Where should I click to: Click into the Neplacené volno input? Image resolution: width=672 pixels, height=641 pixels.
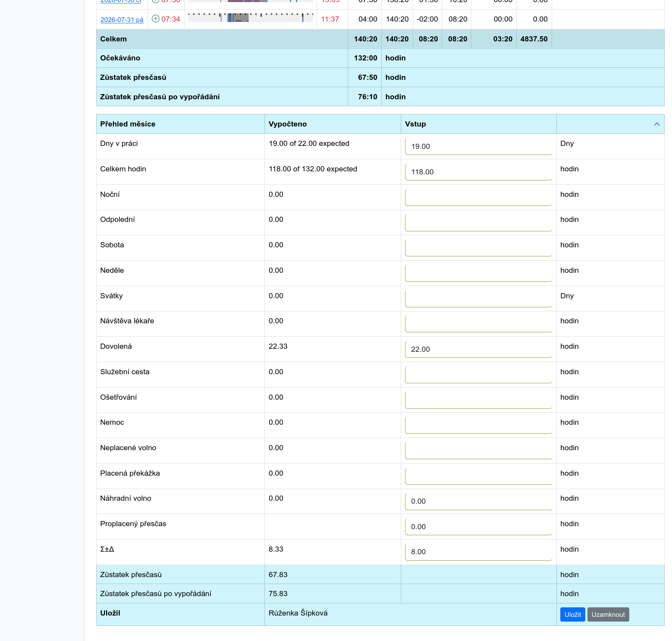coord(478,451)
